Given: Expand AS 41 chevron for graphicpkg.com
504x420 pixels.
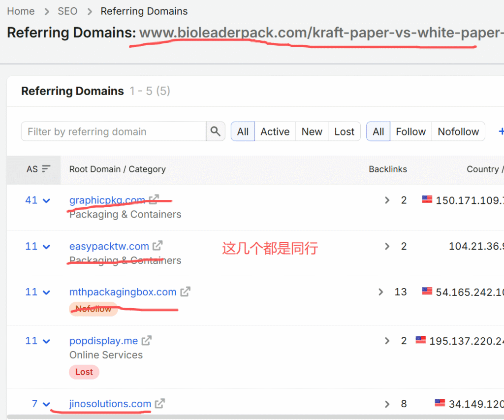Looking at the screenshot, I should click(46, 201).
